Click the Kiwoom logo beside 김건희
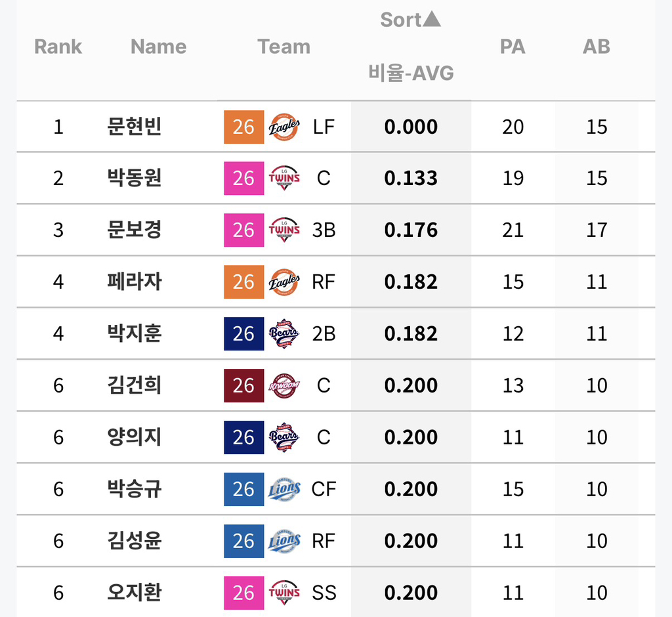Screen dimensions: 672x617 point(283,385)
